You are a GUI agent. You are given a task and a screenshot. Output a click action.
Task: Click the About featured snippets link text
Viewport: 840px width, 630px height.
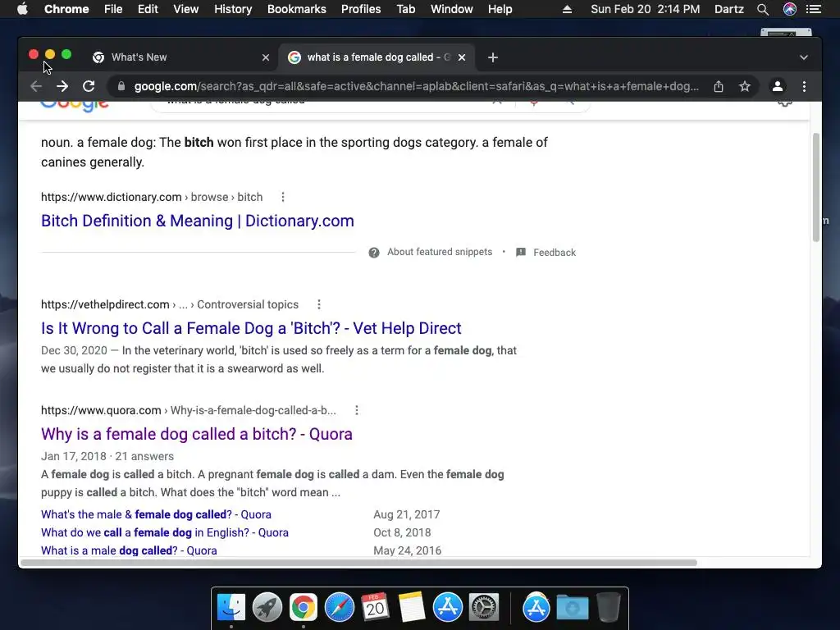tap(440, 252)
